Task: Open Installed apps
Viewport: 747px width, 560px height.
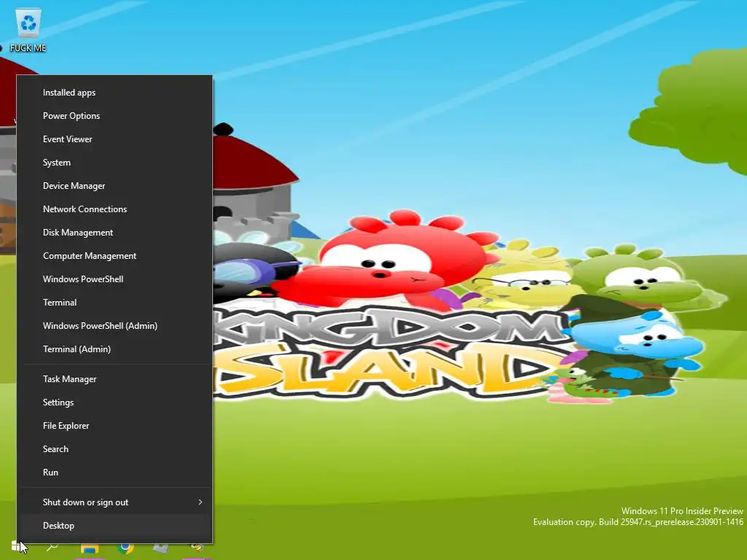Action: (115, 93)
